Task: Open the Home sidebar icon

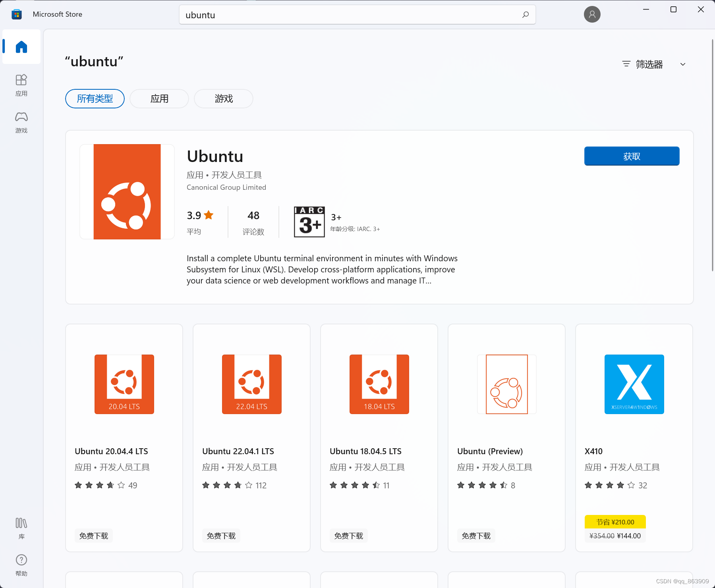Action: [21, 47]
